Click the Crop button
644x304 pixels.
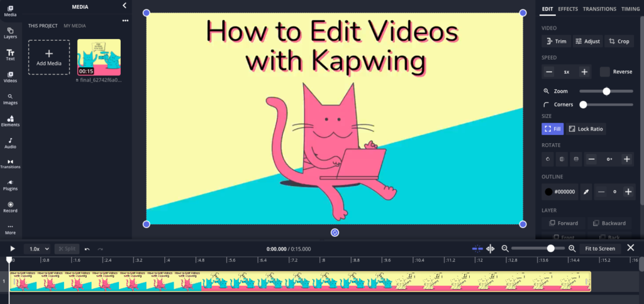click(619, 41)
